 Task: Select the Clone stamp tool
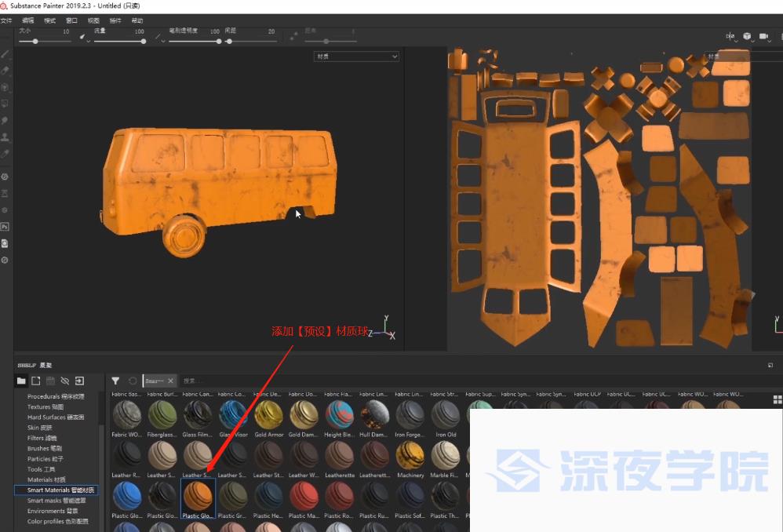click(5, 137)
